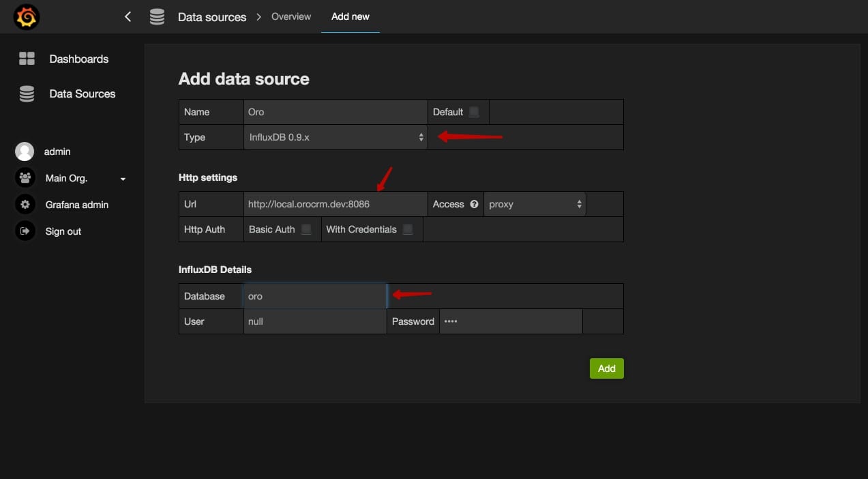Screen dimensions: 868x479
Task: Focus the Url input field
Action: click(335, 204)
